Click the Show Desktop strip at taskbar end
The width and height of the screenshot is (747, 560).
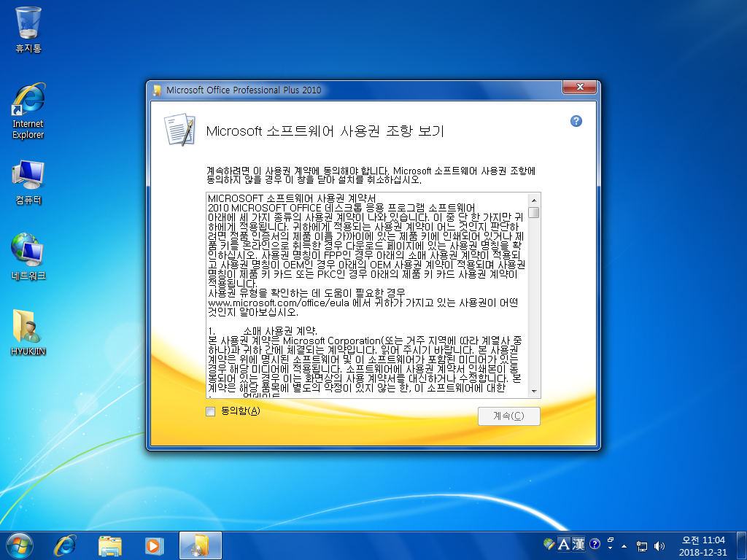pos(742,545)
